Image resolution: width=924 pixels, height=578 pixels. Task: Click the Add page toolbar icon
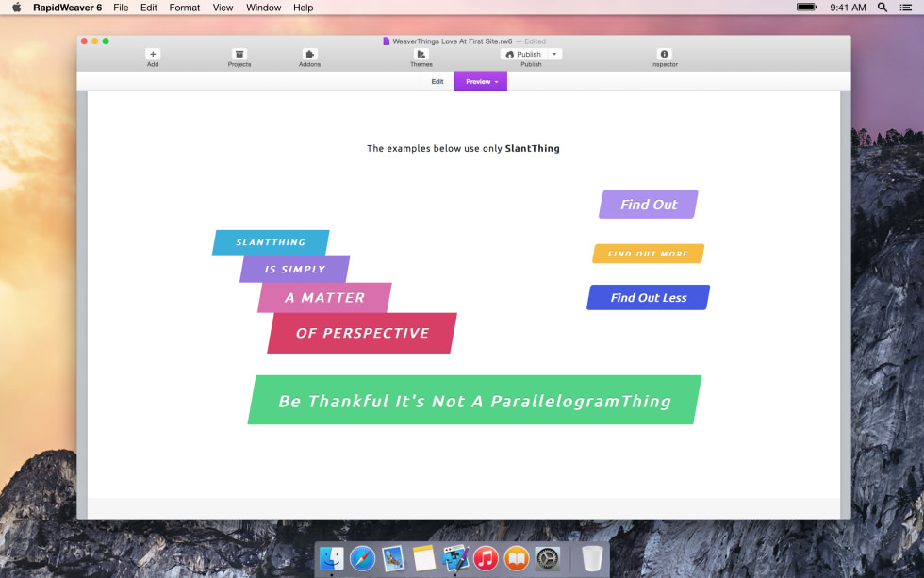pos(153,54)
